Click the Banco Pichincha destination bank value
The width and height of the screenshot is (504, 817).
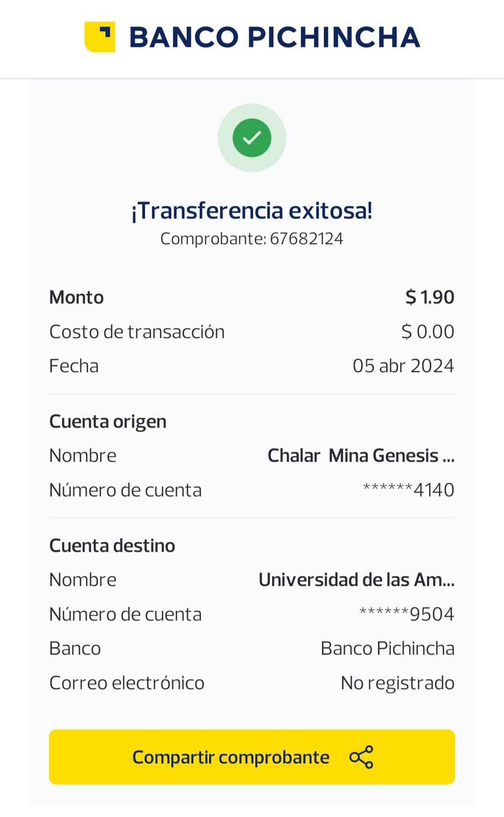pyautogui.click(x=387, y=648)
